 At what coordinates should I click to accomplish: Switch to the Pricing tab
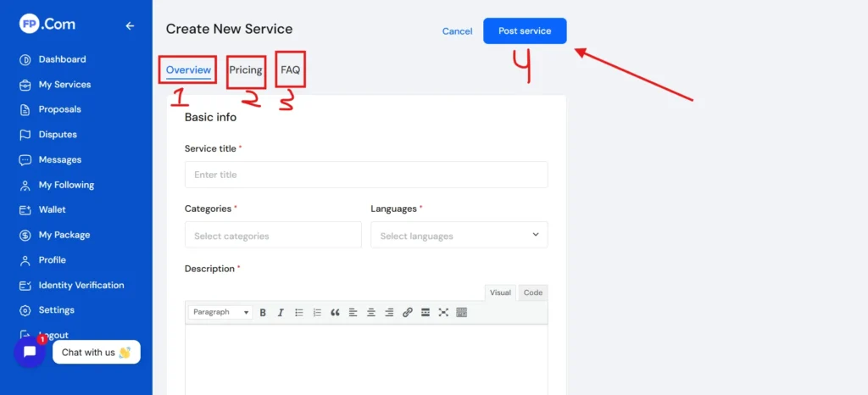point(246,70)
